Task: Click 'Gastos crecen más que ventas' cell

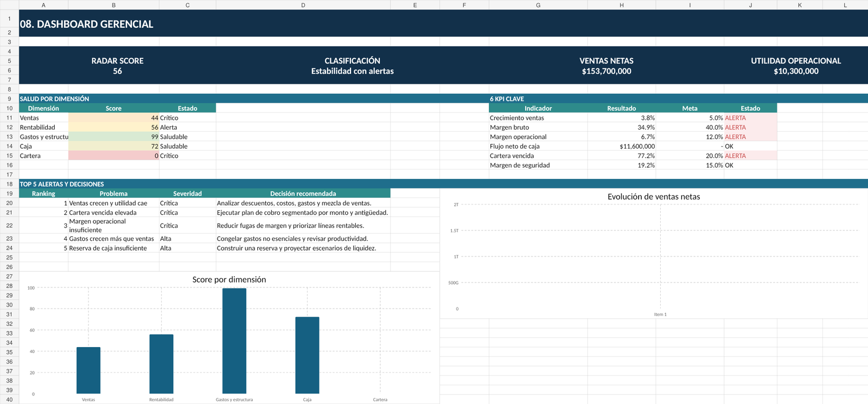Action: coord(113,239)
